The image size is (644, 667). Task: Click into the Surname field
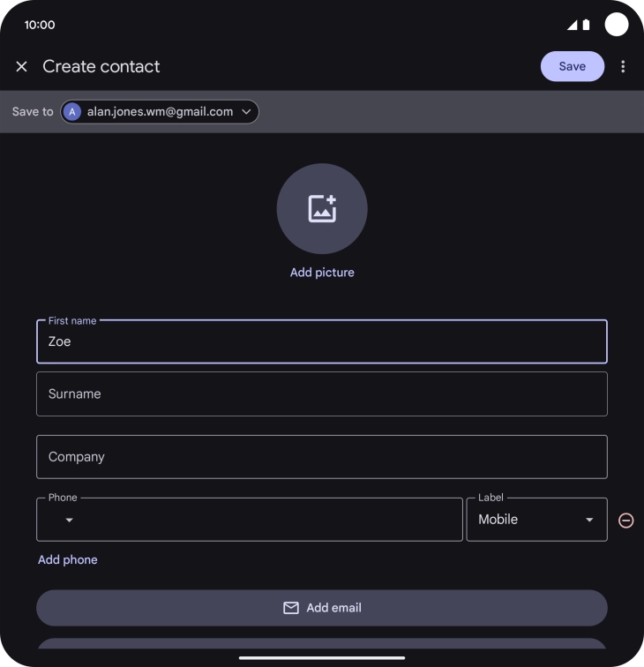[322, 394]
